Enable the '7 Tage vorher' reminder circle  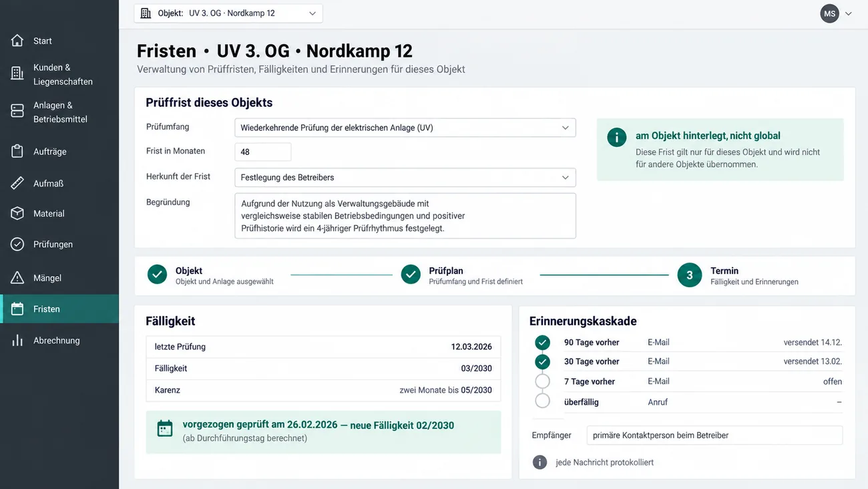[543, 381]
